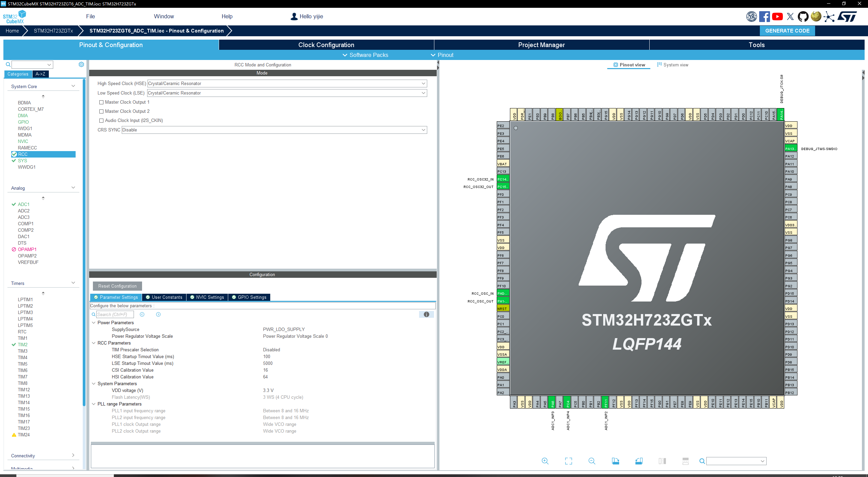The width and height of the screenshot is (868, 477).
Task: Click the GENERATE CODE button
Action: pyautogui.click(x=787, y=30)
